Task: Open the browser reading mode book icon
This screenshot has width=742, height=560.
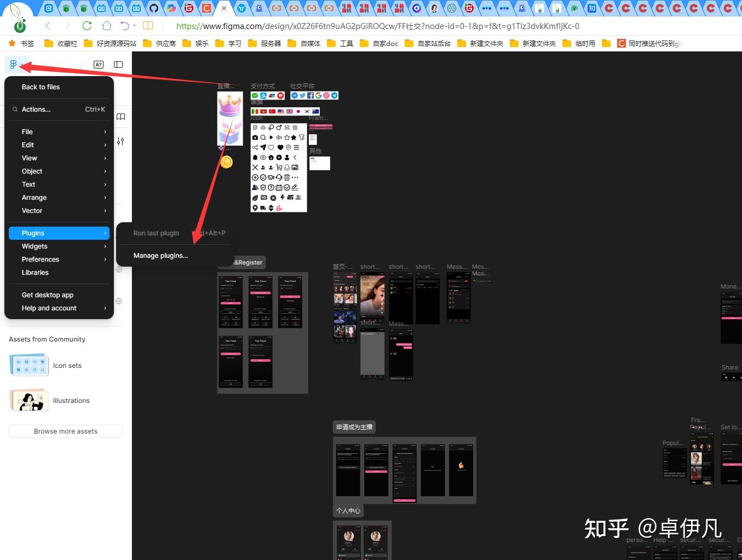Action: click(x=148, y=26)
